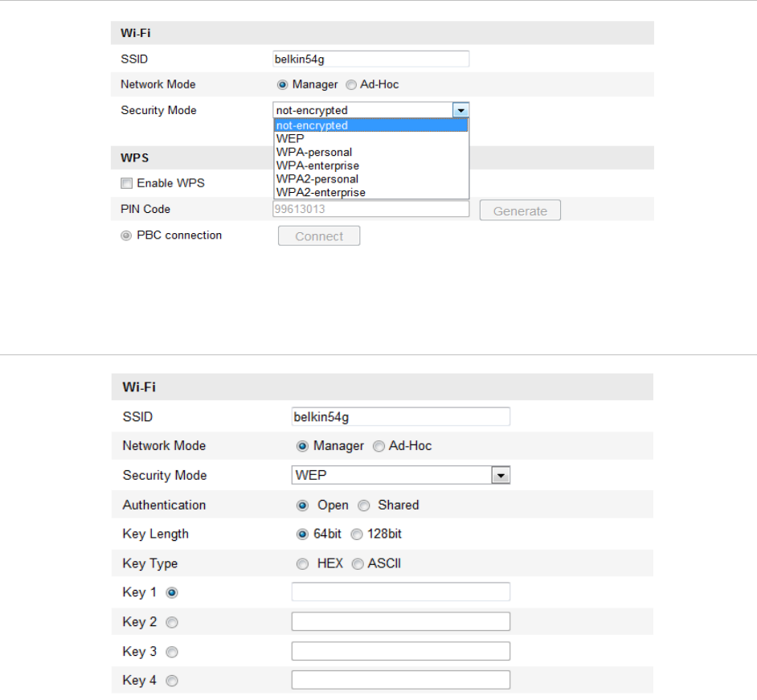
Task: Click the Generate PIN button
Action: 520,211
